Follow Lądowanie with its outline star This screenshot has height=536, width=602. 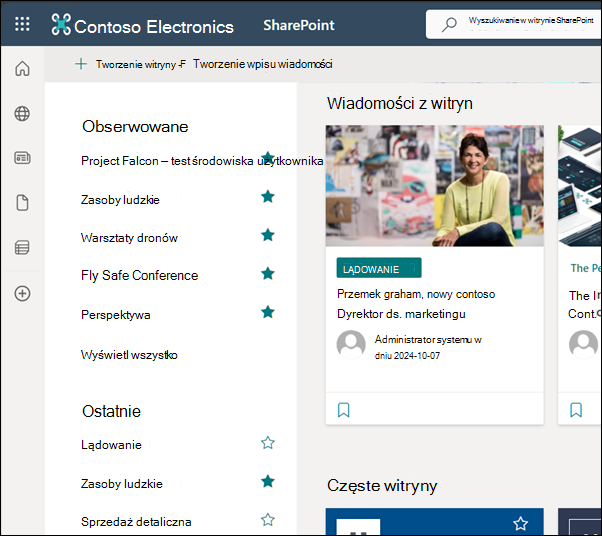coord(268,443)
